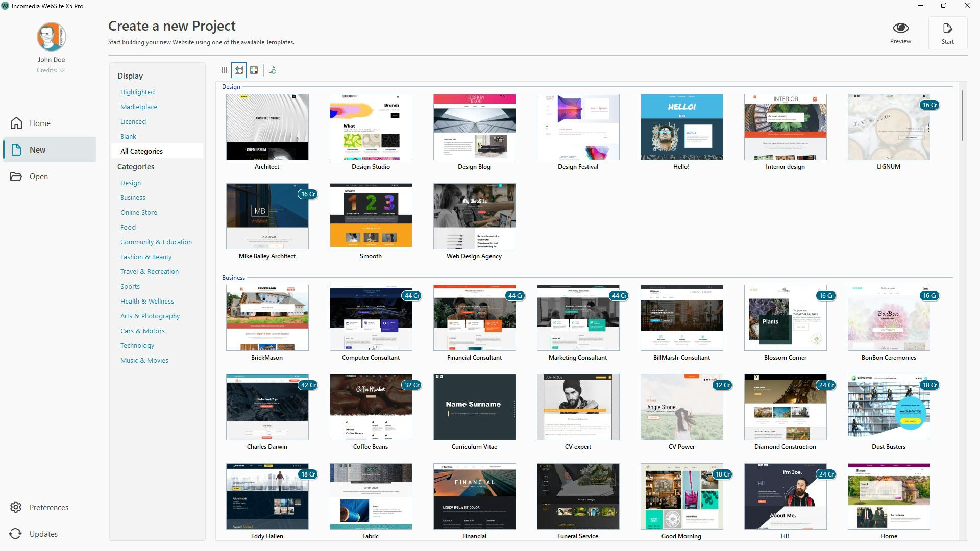Open the Online Store category
The image size is (980, 551).
click(138, 212)
